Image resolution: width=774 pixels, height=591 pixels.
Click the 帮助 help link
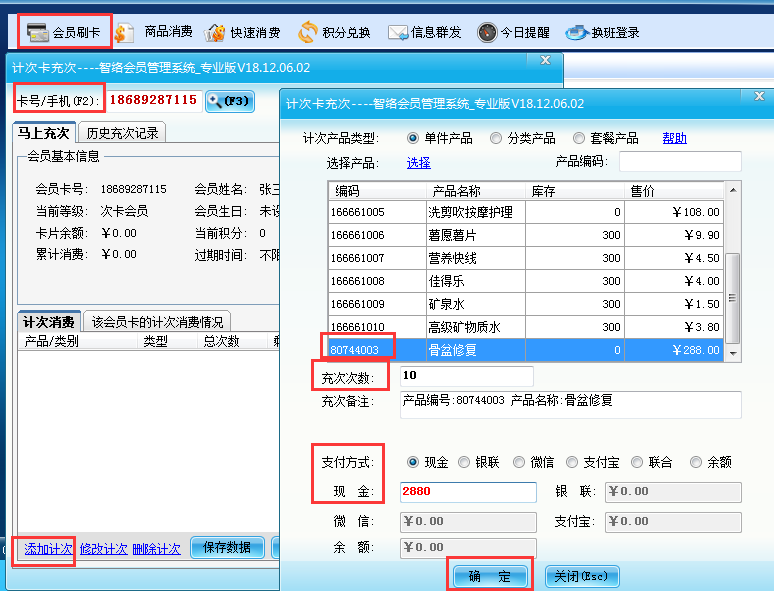click(x=674, y=138)
